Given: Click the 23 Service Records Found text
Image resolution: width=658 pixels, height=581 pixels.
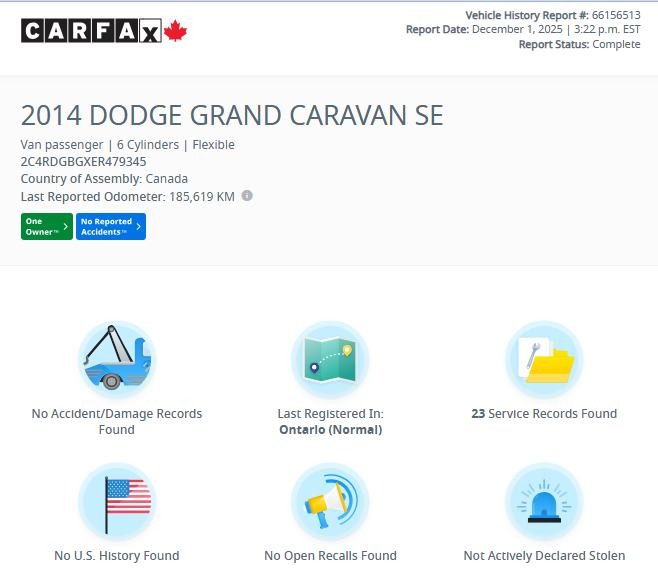Looking at the screenshot, I should coord(544,414).
